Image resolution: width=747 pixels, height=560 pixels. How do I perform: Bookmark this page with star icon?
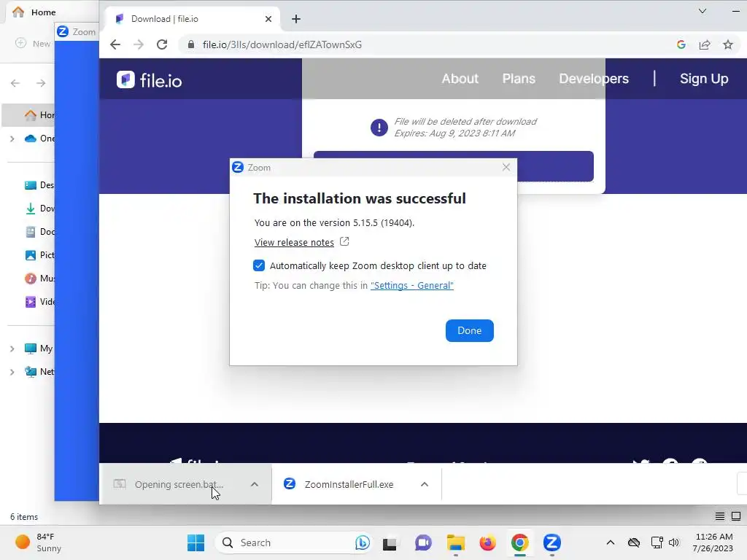point(727,44)
